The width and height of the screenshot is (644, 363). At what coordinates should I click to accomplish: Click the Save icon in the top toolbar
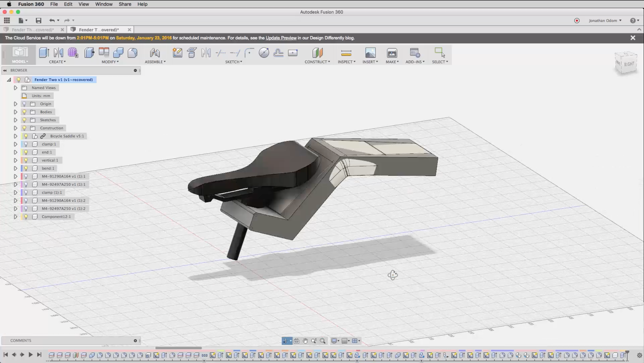coord(38,21)
